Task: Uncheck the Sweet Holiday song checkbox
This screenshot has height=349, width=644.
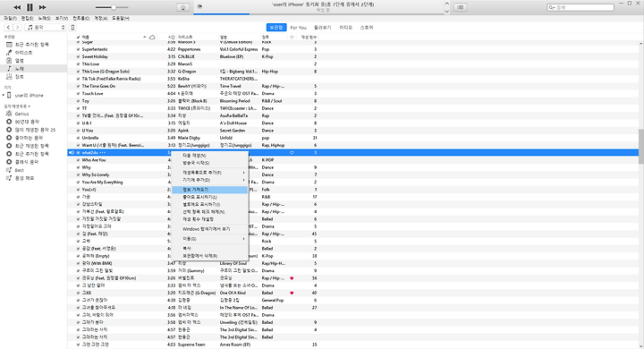Action: tap(78, 56)
